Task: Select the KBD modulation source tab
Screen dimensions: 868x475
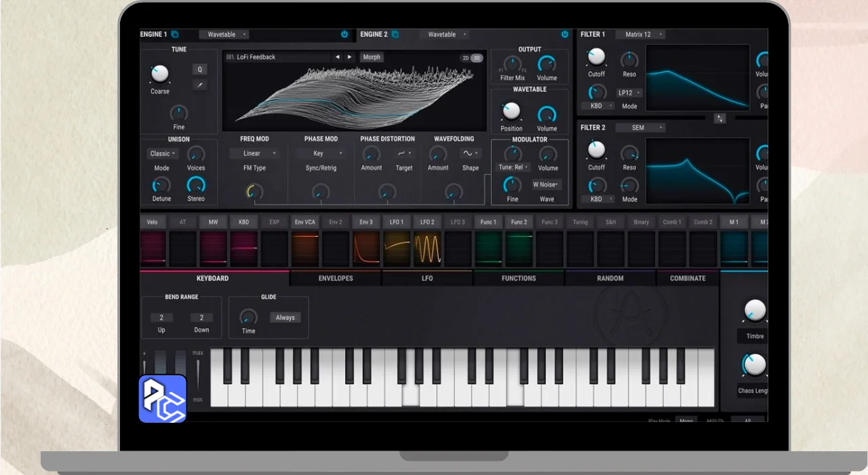Action: pyautogui.click(x=243, y=222)
